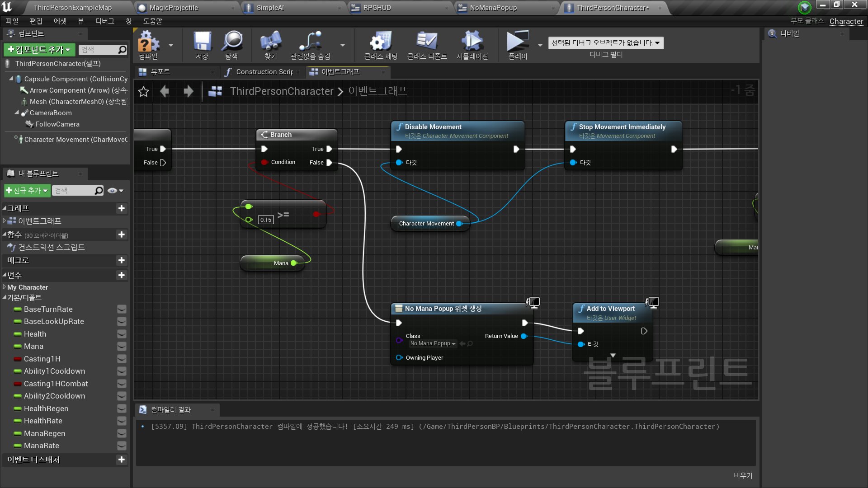Navigate back with left arrow icon

click(x=165, y=92)
